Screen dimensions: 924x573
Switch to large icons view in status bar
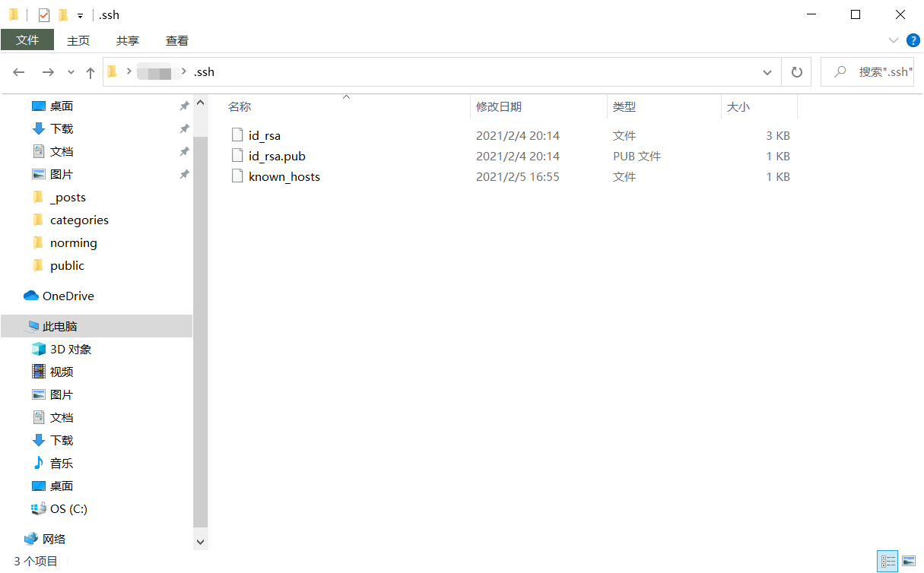908,562
